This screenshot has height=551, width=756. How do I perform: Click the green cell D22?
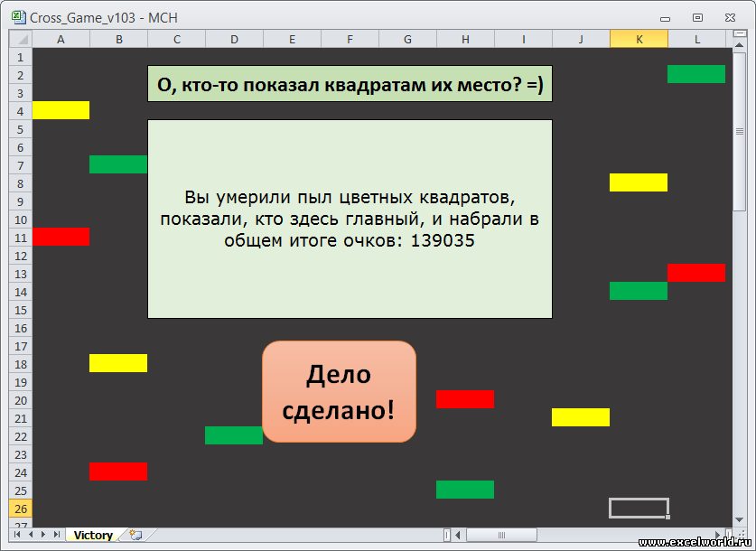(234, 435)
